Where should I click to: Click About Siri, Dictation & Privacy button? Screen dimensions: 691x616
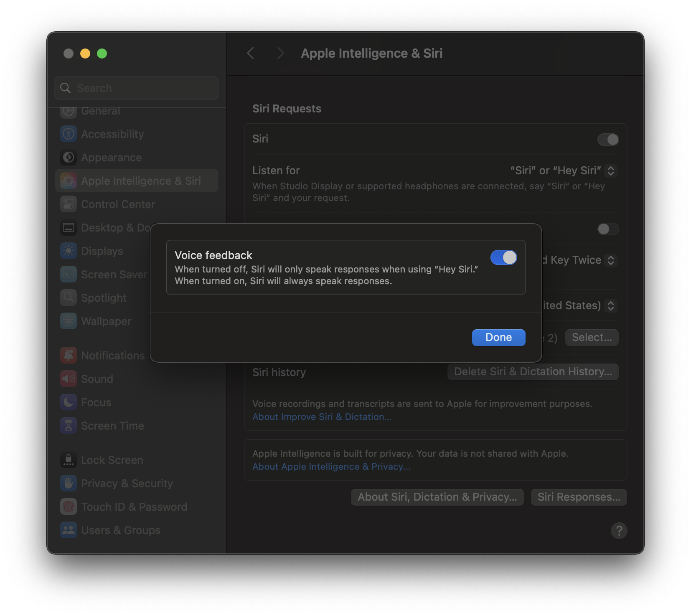[x=437, y=497]
